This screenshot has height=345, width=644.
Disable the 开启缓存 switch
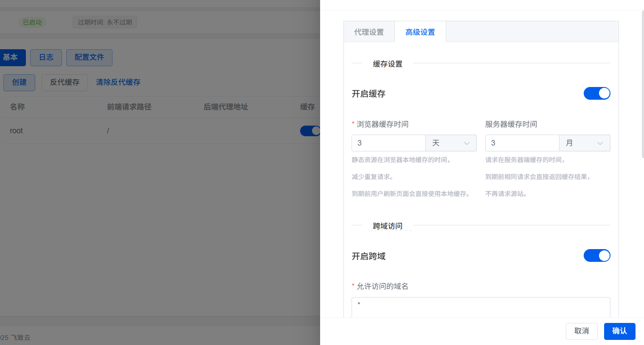(596, 93)
